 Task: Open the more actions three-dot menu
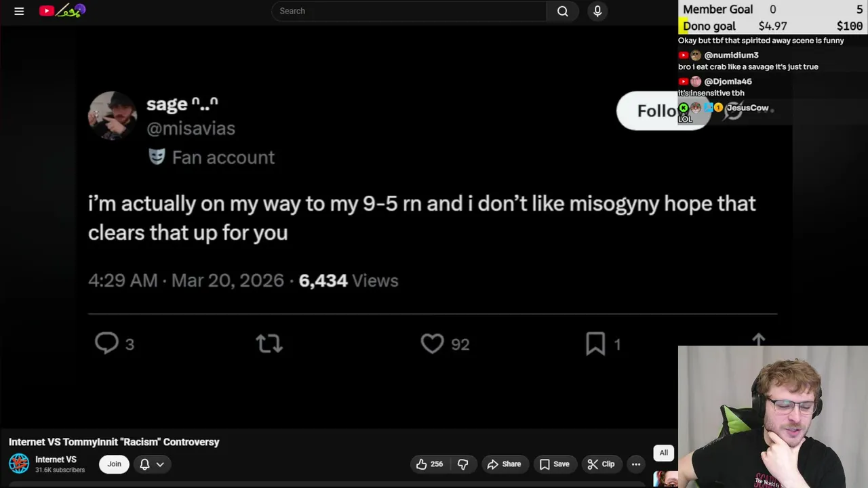(x=636, y=464)
